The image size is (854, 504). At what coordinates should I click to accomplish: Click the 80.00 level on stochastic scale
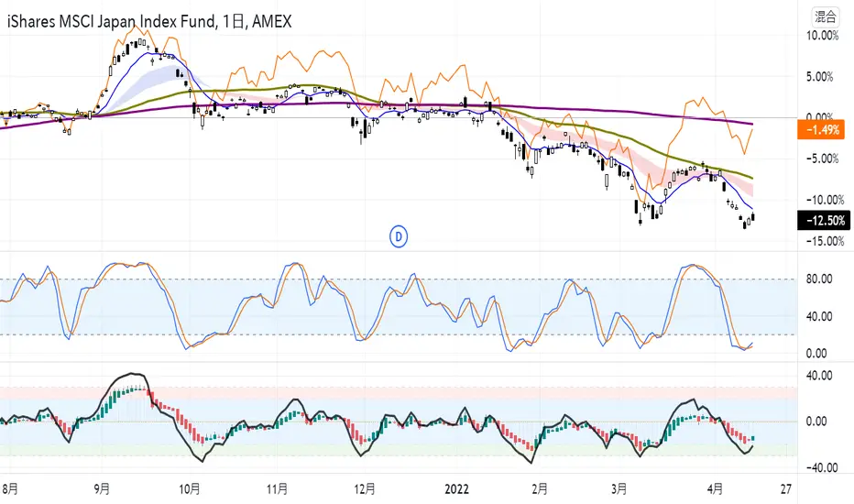819,279
